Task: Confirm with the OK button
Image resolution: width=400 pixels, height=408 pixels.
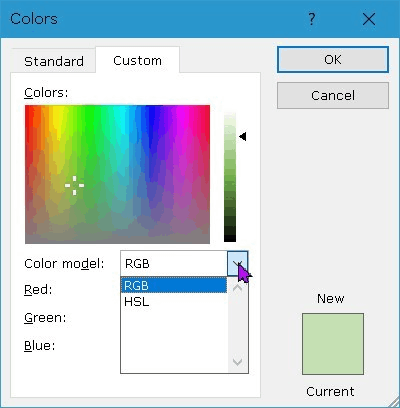Action: point(333,60)
